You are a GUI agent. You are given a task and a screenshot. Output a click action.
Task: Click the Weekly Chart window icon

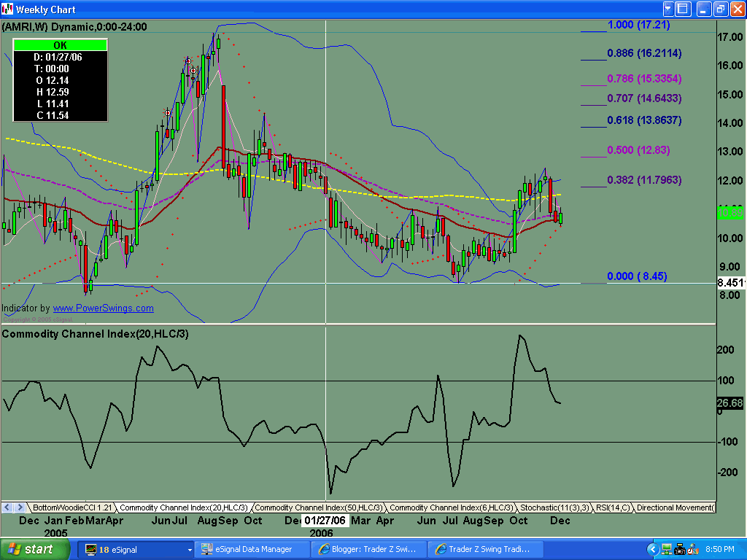coord(7,9)
